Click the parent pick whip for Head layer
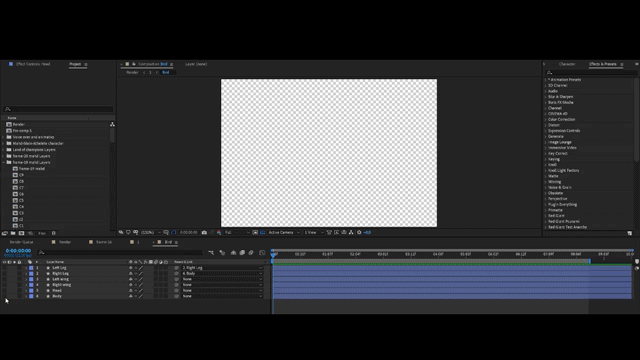Image resolution: width=640 pixels, height=360 pixels. coord(176,290)
